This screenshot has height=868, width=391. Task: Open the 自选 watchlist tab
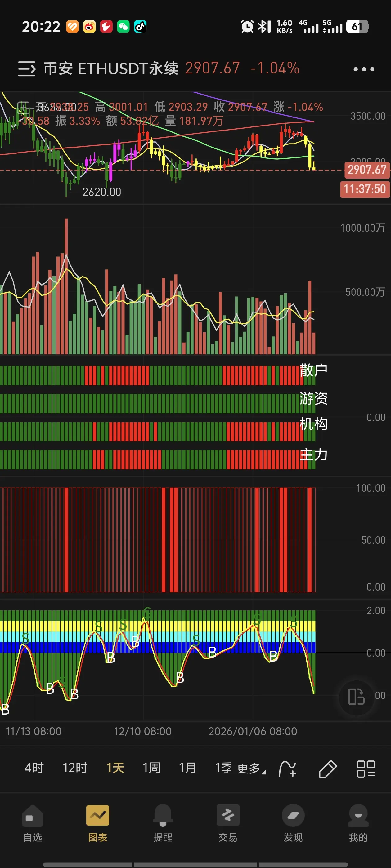[x=33, y=823]
